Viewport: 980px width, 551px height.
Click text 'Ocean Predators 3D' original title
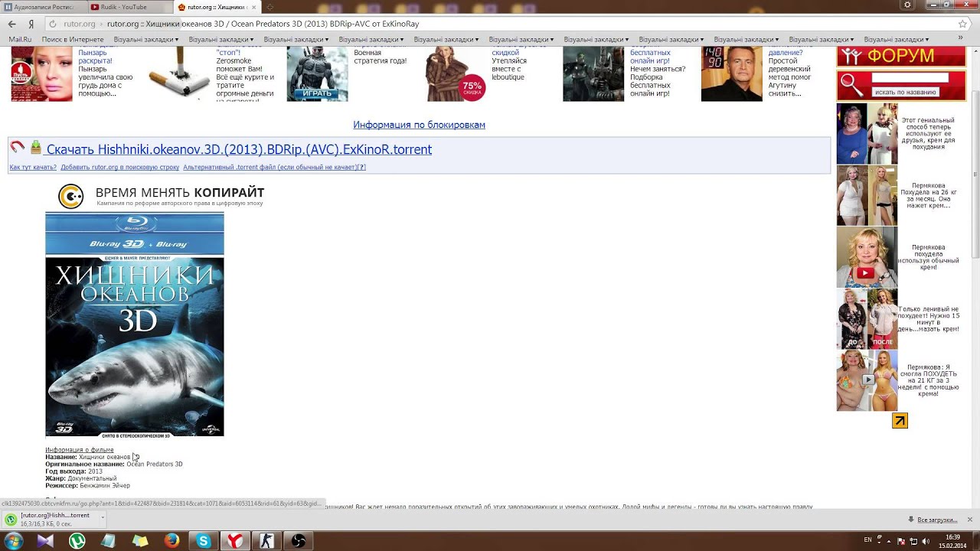[x=155, y=464]
